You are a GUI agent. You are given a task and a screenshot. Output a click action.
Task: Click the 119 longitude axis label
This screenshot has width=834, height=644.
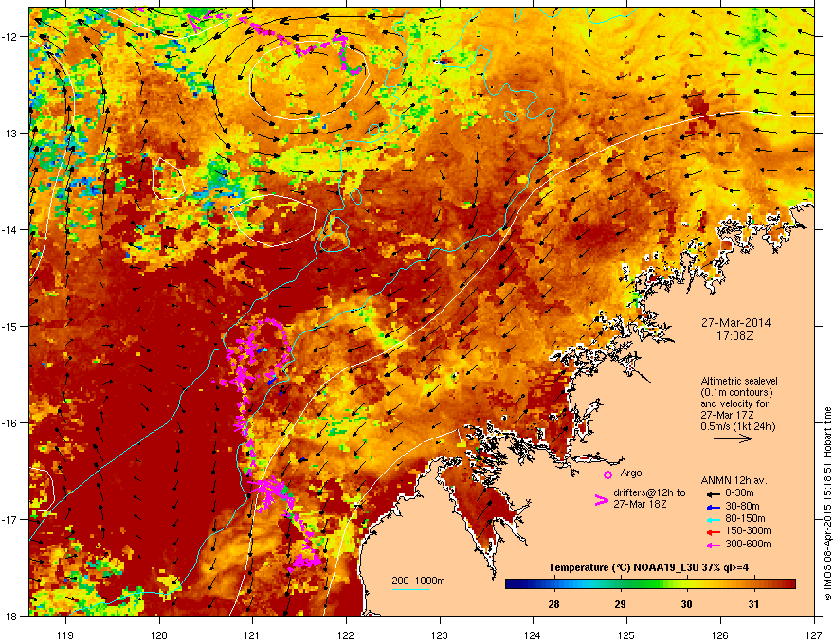click(65, 635)
